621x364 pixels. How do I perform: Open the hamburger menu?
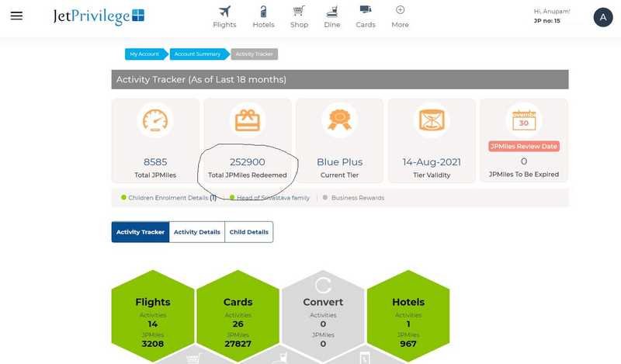pyautogui.click(x=16, y=16)
